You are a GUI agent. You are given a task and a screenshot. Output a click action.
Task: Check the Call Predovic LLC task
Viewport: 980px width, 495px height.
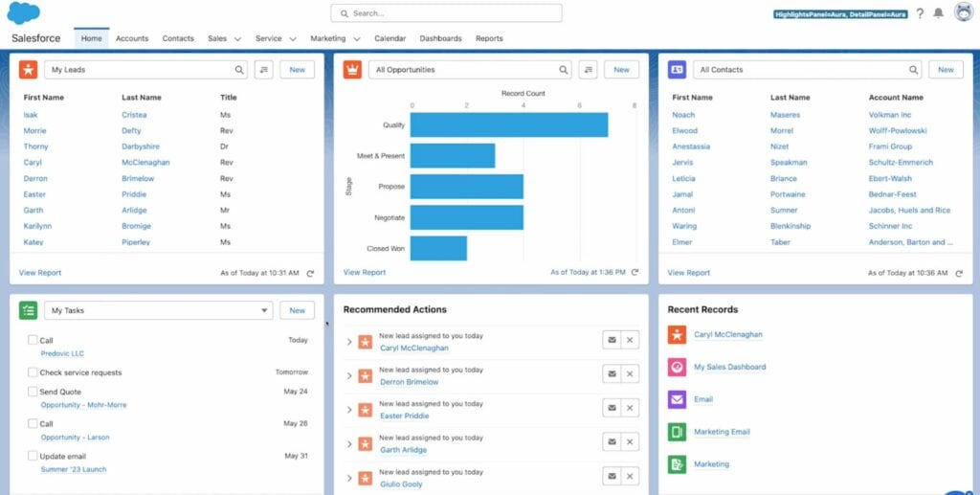(33, 340)
